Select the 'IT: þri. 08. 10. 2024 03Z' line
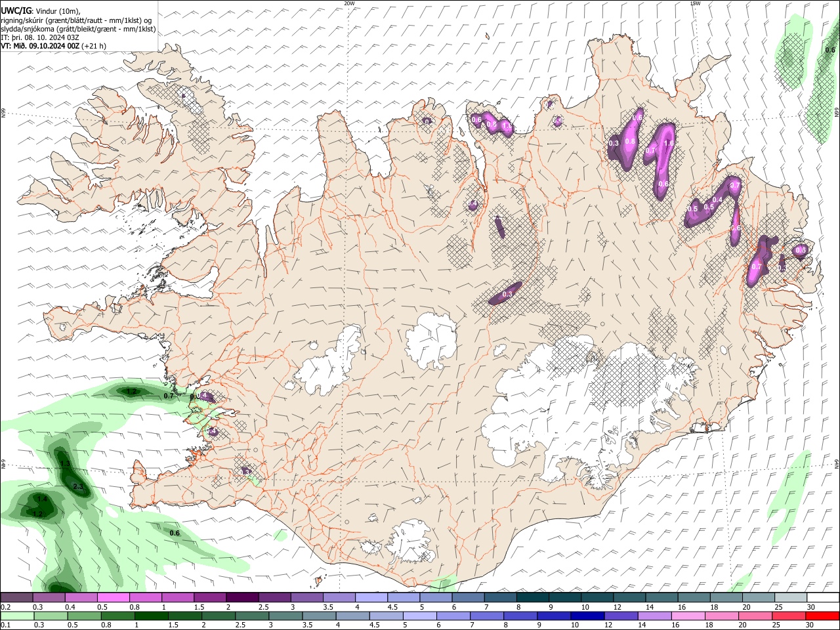This screenshot has height=630, width=840. (x=40, y=37)
